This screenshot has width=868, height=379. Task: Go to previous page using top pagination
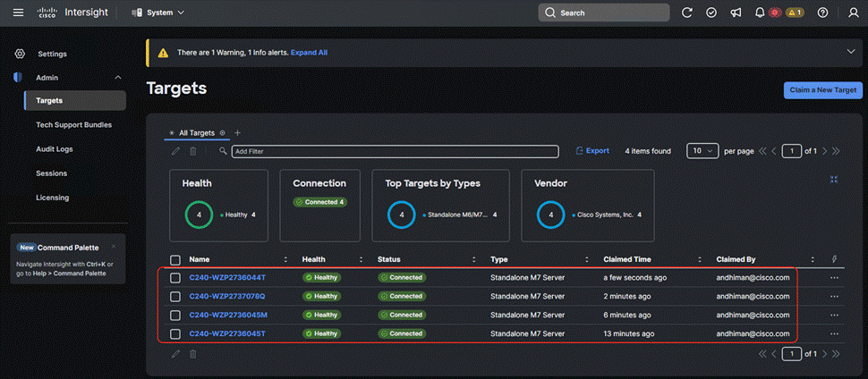pos(775,151)
